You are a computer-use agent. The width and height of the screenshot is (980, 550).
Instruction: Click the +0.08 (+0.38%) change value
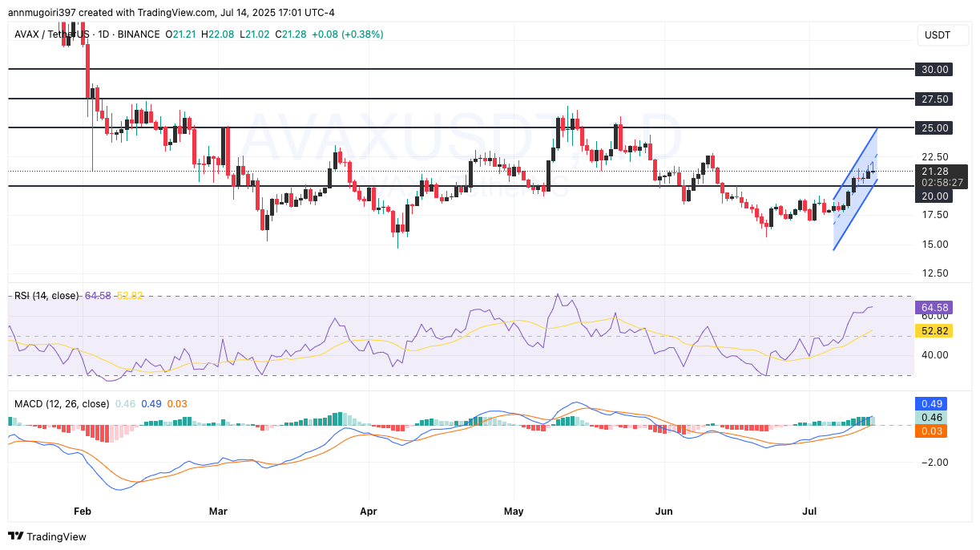[x=347, y=34]
